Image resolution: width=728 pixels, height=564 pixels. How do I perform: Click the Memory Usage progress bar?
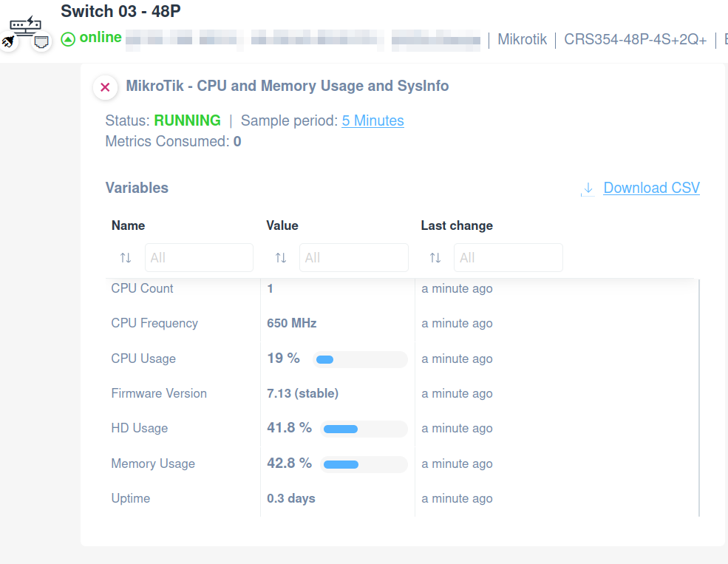pyautogui.click(x=364, y=465)
